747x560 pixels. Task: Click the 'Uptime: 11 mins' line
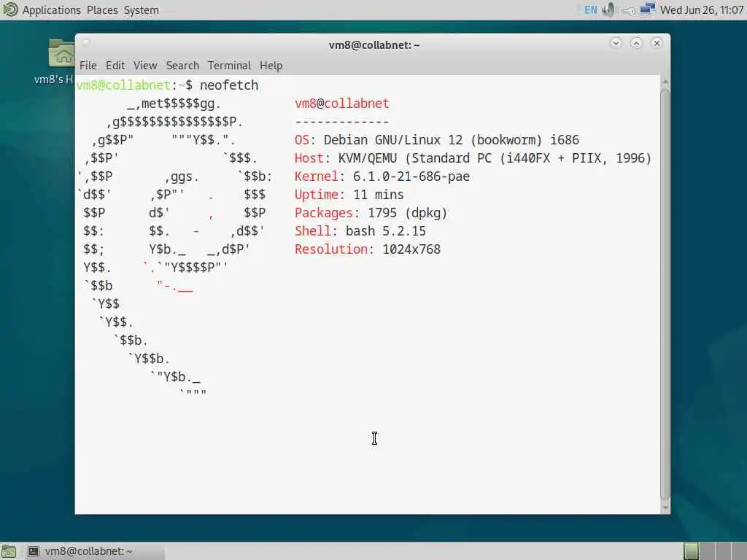pyautogui.click(x=349, y=195)
